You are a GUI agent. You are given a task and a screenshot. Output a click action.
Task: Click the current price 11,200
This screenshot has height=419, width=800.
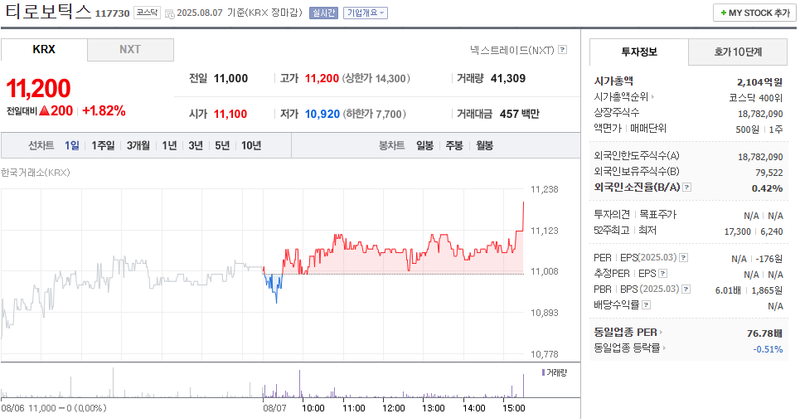pos(38,88)
